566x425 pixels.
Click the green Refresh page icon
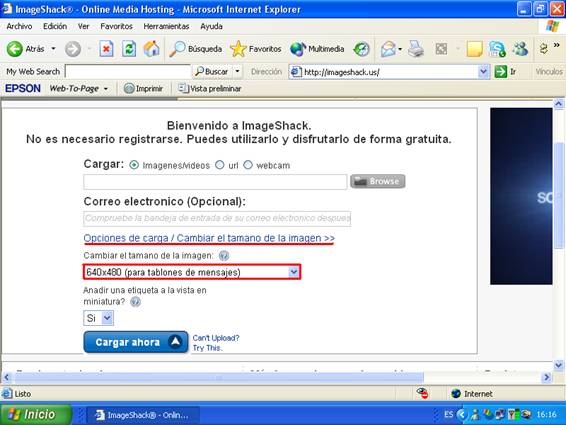point(129,49)
